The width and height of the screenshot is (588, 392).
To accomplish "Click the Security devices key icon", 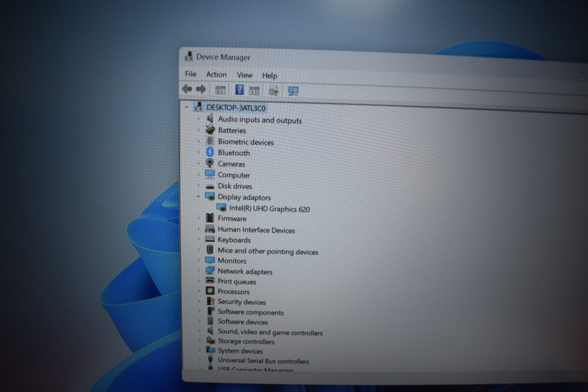I will pos(211,301).
